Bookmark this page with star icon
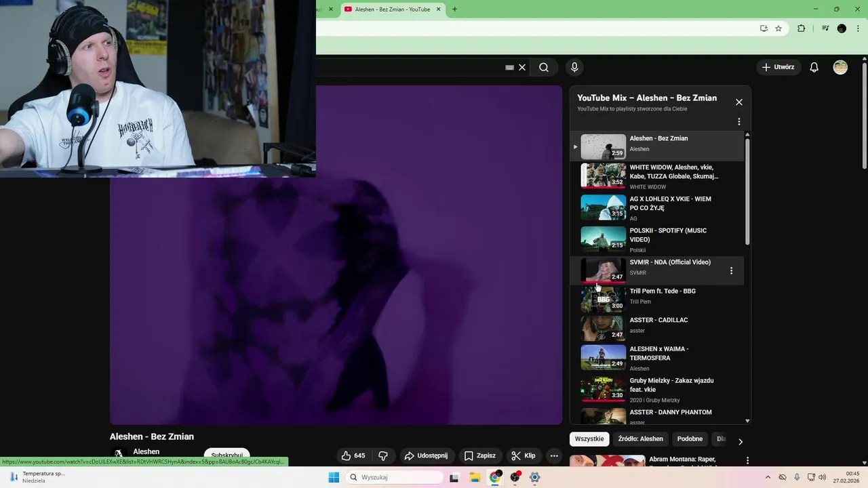 pos(778,28)
